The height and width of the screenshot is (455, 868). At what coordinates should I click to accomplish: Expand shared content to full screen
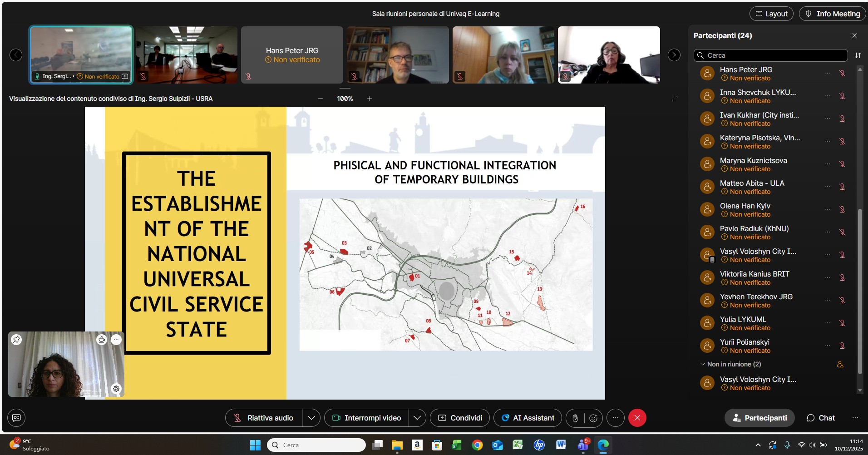[x=674, y=99]
